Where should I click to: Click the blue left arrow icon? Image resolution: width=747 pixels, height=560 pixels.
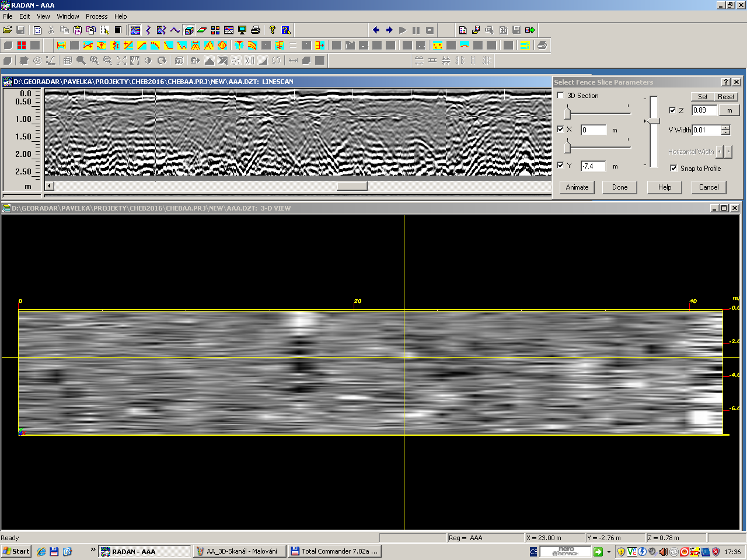pos(376,30)
